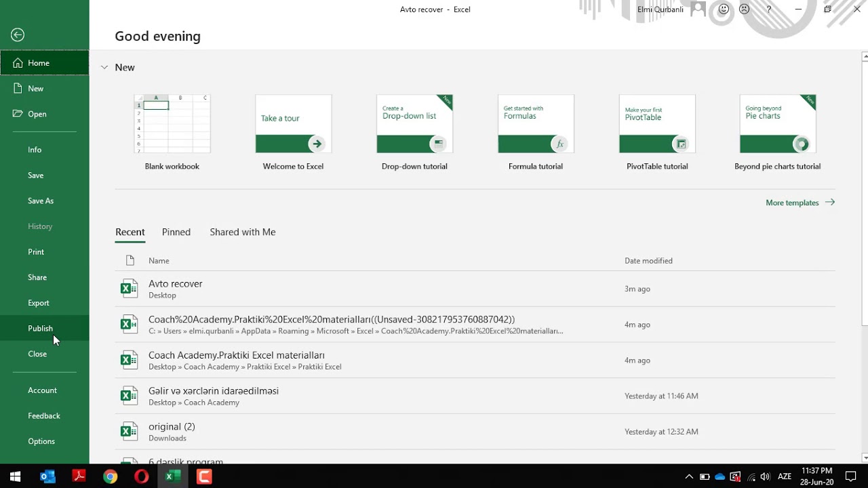Click Excel icon beside Avto recover
Screen dimensions: 868x488
[x=129, y=289]
